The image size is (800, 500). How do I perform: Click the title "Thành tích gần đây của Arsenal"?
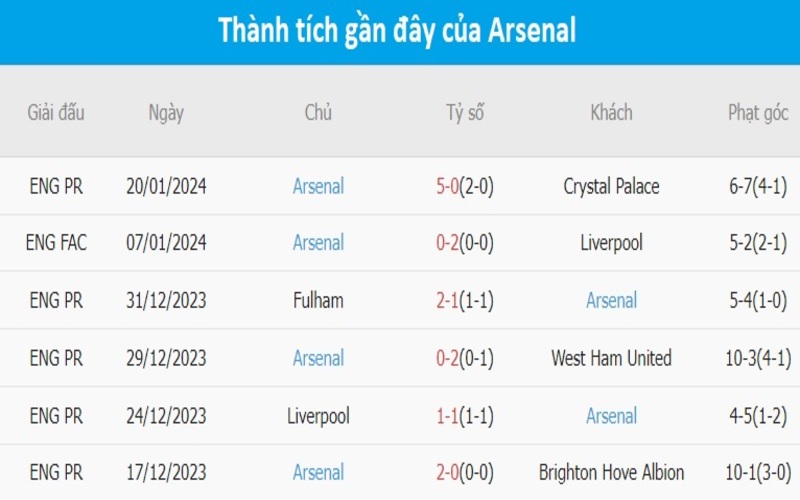pos(398,30)
